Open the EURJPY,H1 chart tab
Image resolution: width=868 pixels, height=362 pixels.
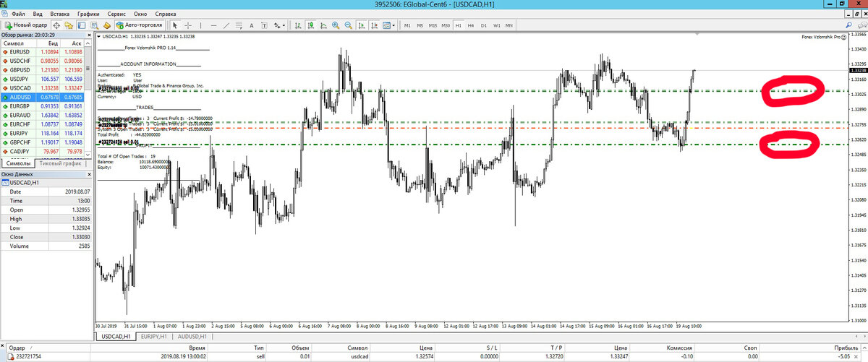(153, 337)
